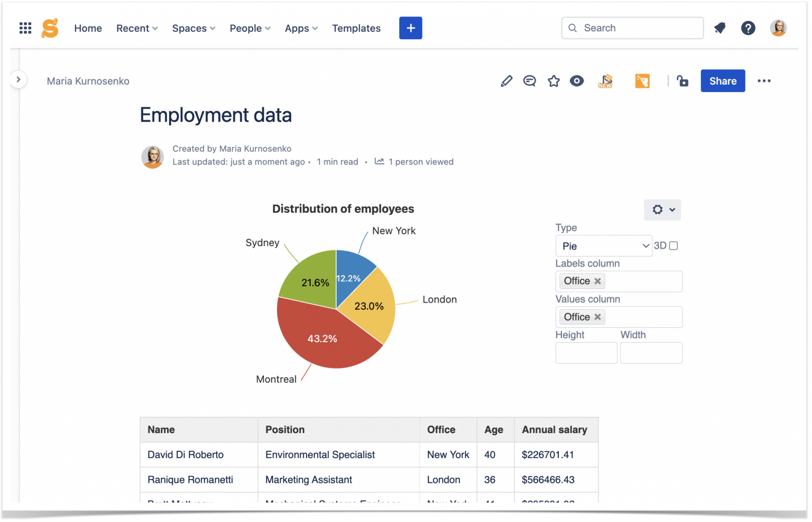The height and width of the screenshot is (522, 812).
Task: Remove the Office tag from Labels column
Action: [x=597, y=281]
